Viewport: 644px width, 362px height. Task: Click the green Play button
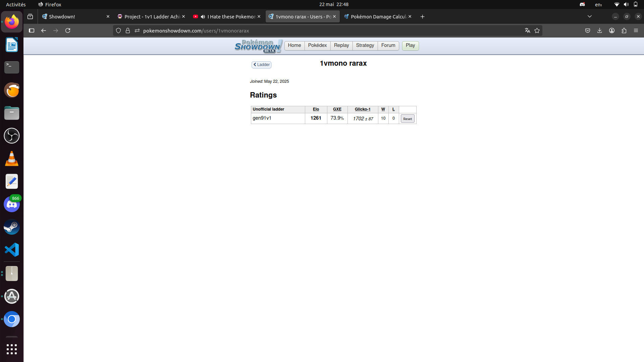[410, 46]
